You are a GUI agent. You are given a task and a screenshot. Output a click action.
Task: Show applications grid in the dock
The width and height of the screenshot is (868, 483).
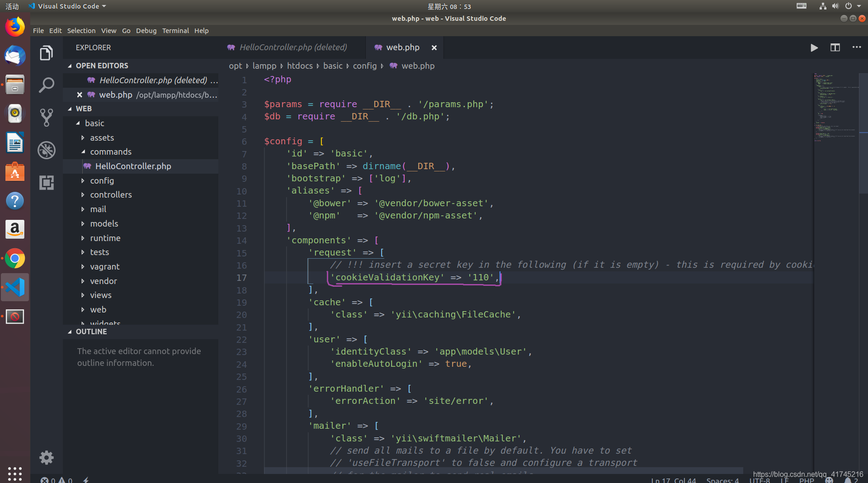tap(15, 474)
